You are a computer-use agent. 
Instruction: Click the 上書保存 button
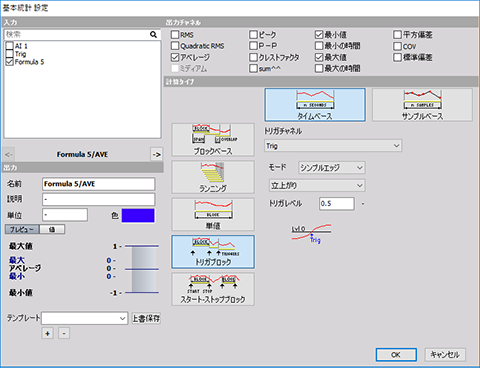coord(146,318)
